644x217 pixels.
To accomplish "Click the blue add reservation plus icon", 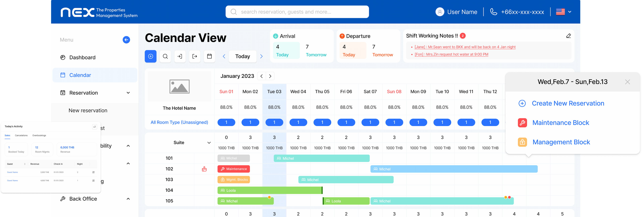I will (150, 56).
